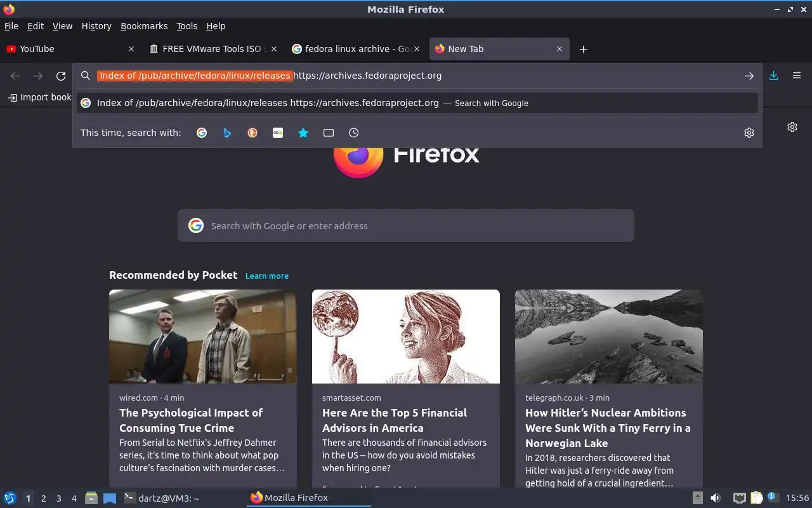This screenshot has width=812, height=508.
Task: Click the Go arrow in address bar
Action: point(749,76)
